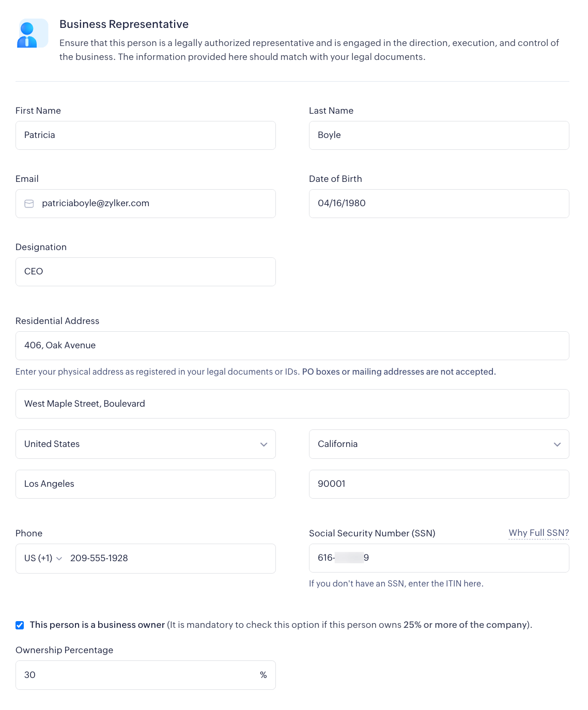Click the West Maple Street address field
The width and height of the screenshot is (588, 710).
[292, 404]
